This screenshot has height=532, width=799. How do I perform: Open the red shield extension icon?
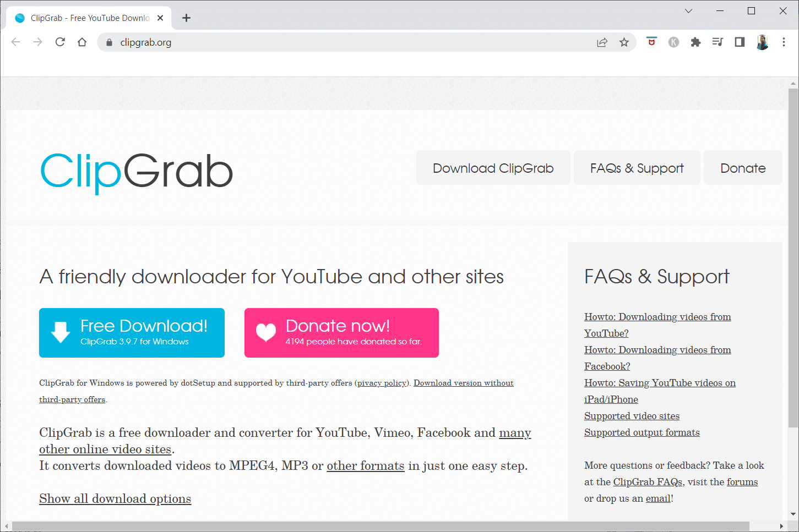tap(651, 42)
